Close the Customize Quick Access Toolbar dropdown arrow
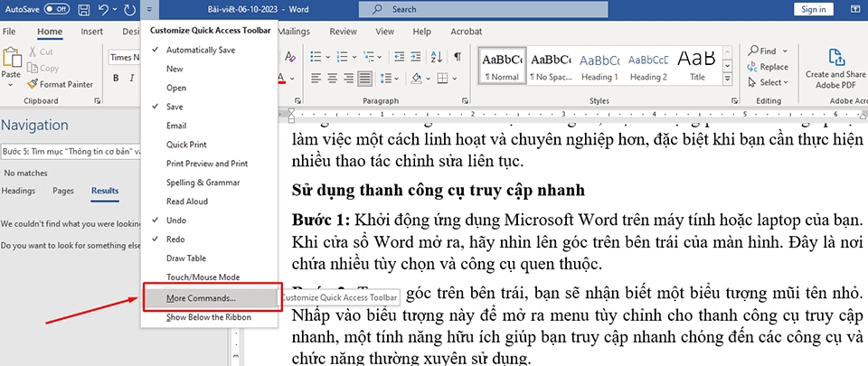 149,9
